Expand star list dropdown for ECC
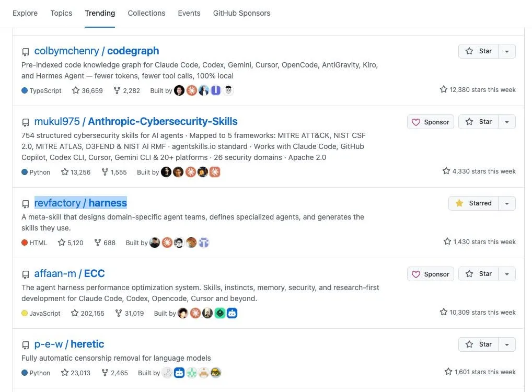532x392 pixels. click(x=507, y=274)
